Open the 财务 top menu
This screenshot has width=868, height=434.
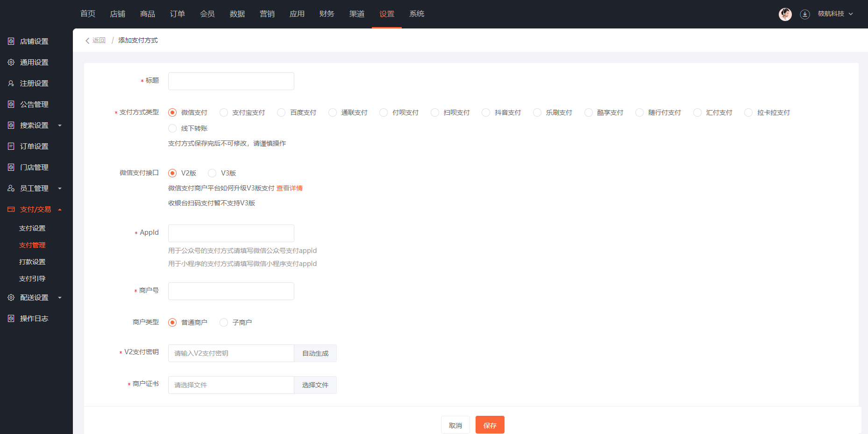(x=327, y=14)
